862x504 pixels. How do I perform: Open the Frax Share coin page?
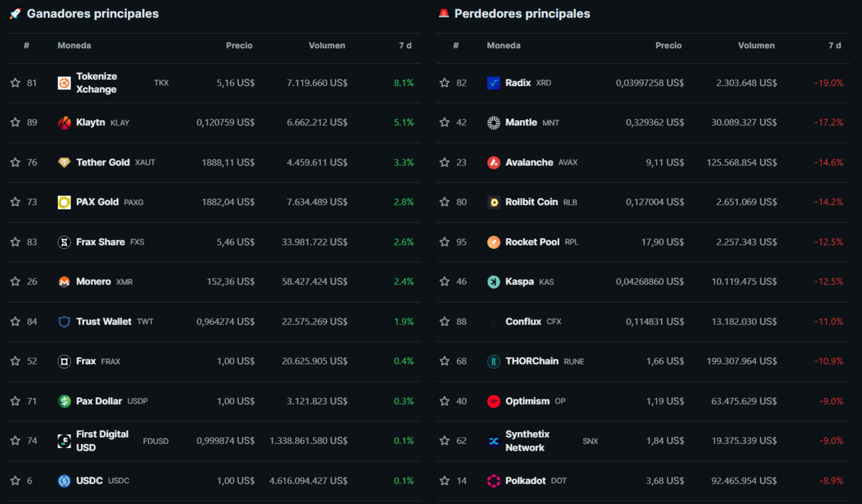pos(101,242)
